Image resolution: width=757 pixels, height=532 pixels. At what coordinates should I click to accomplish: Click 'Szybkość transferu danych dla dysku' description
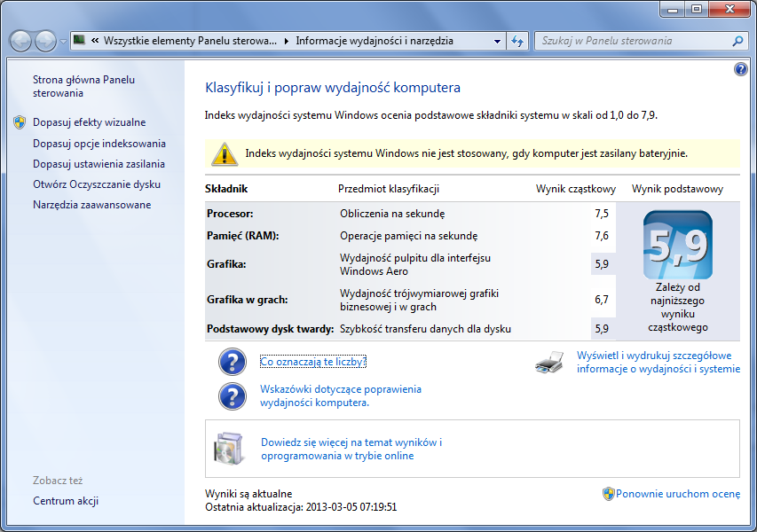point(425,329)
